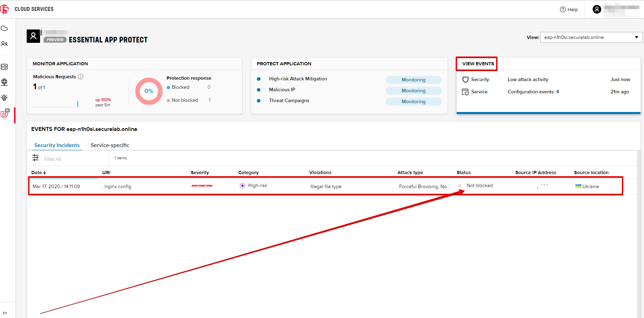
Task: Click Monitoring for High-risk Attack Mitigation
Action: (414, 80)
